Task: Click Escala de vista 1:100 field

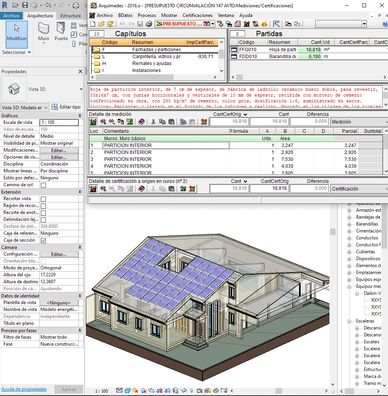Action: coord(59,122)
